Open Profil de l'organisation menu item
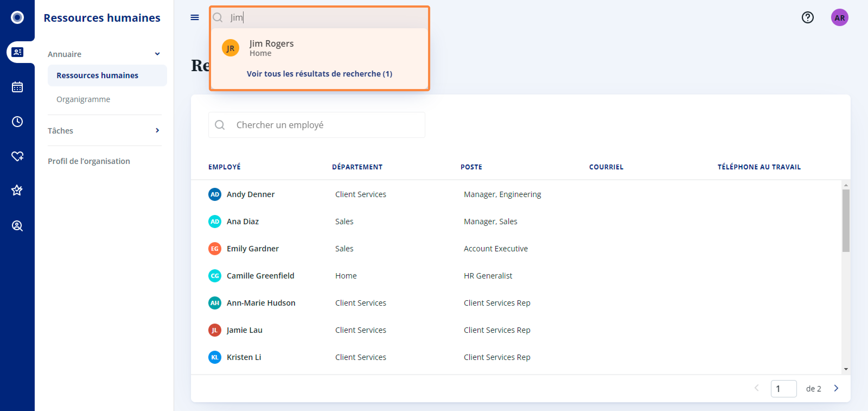This screenshot has height=411, width=868. pos(89,161)
